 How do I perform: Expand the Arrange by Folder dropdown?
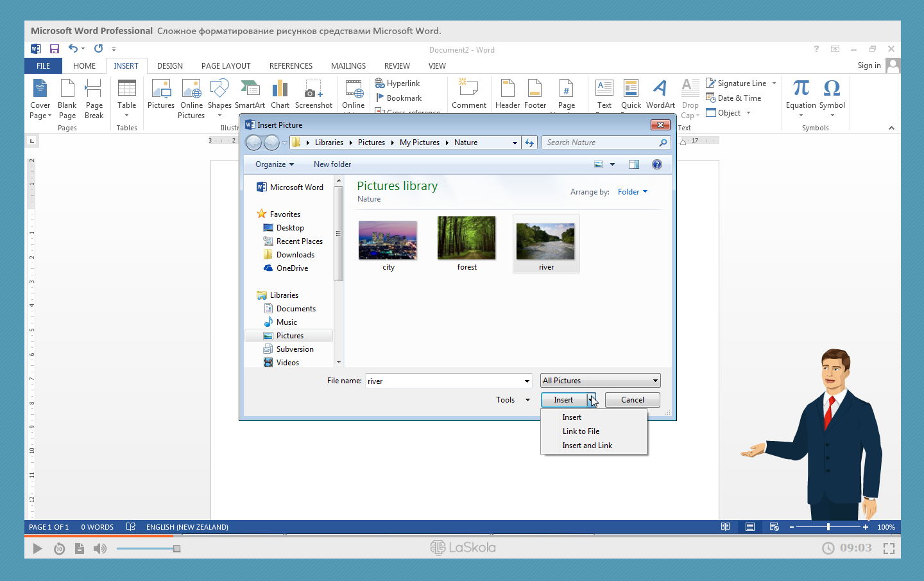click(633, 192)
